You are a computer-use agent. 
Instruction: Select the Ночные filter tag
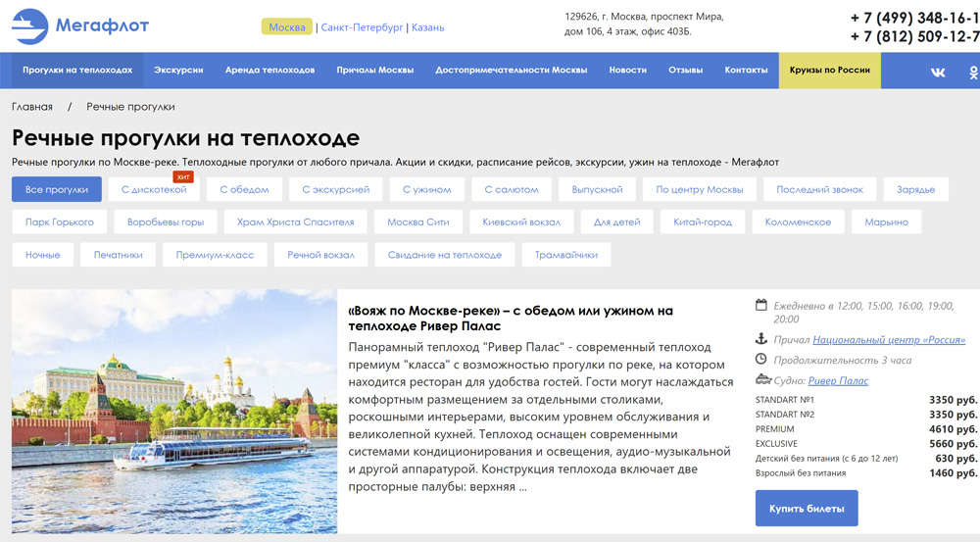click(42, 255)
